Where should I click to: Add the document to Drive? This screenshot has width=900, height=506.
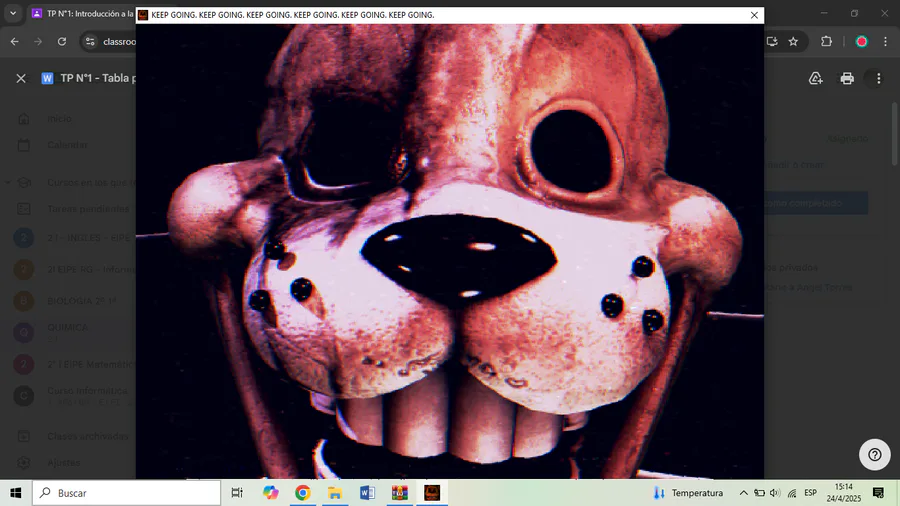[816, 78]
